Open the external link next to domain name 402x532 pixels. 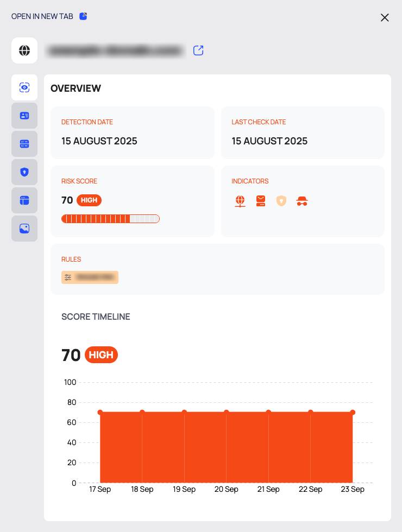[198, 50]
